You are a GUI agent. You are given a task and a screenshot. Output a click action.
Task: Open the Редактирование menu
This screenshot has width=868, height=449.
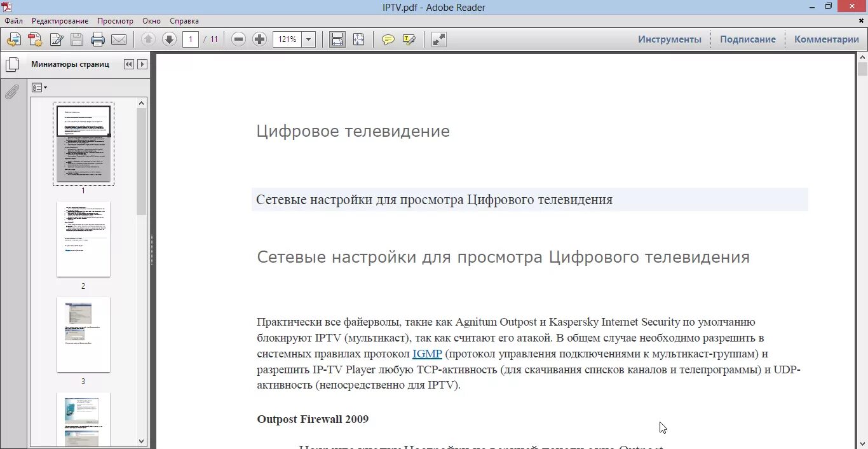tap(60, 21)
